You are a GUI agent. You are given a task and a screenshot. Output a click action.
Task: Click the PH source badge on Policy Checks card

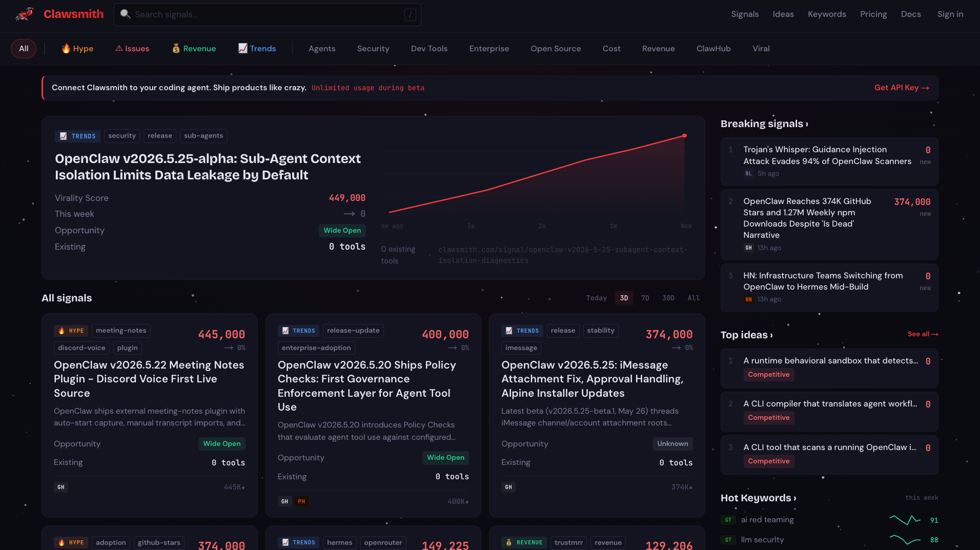301,501
